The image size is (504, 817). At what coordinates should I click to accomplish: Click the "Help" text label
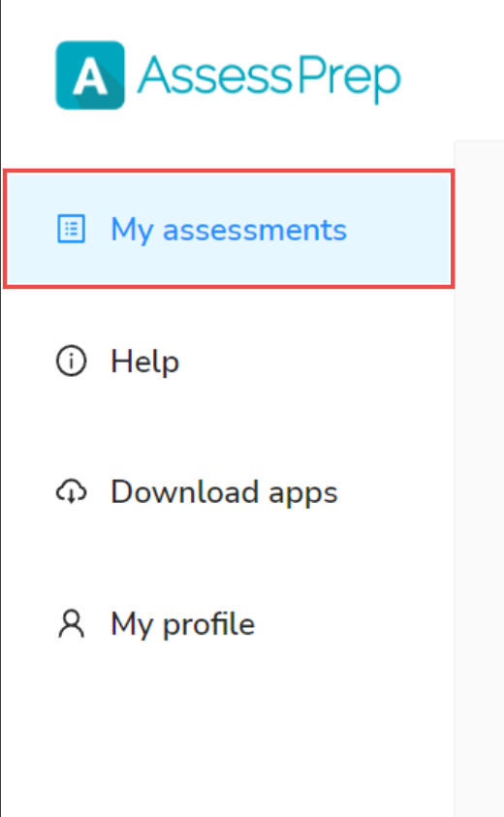(x=144, y=361)
